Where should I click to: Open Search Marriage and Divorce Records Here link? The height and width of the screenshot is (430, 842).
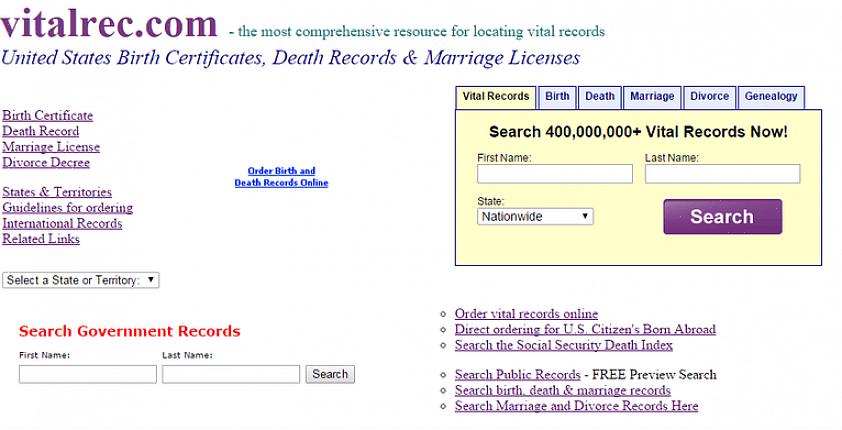coord(576,406)
